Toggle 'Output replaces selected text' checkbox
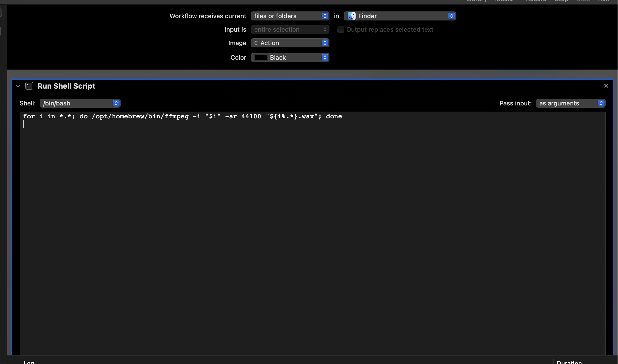This screenshot has height=364, width=618. click(340, 29)
